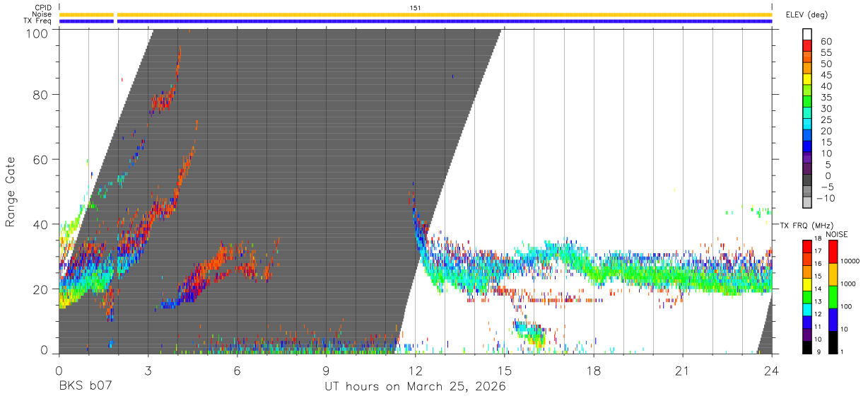
Task: Click UT hours tick label 18
Action: point(594,370)
